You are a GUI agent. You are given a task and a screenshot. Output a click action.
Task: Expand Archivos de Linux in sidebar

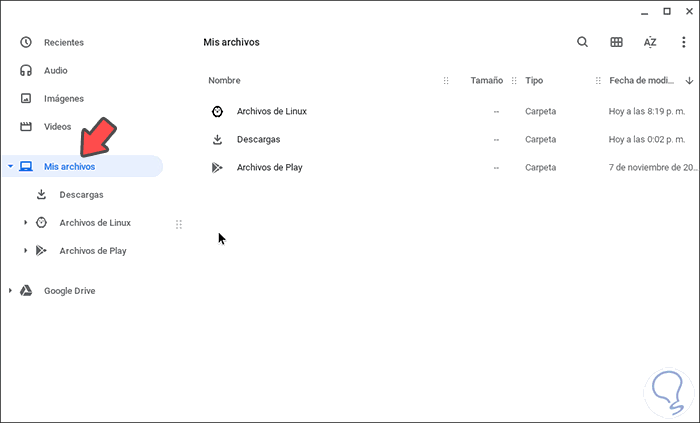coord(26,223)
